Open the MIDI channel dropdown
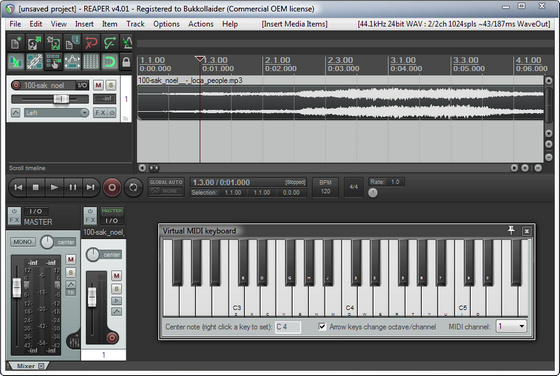This screenshot has height=376, width=560. (511, 326)
